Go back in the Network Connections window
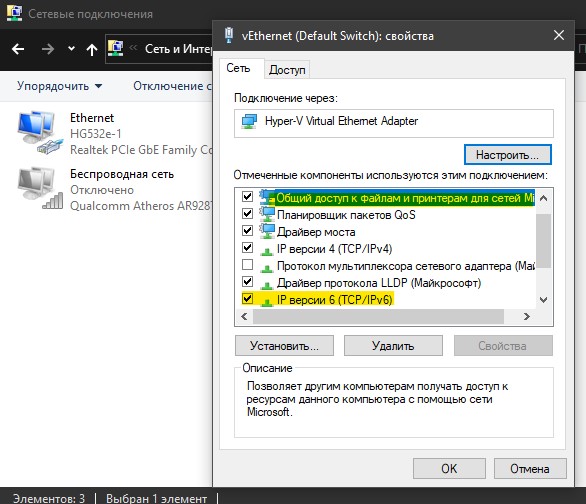586x504 pixels. [x=18, y=49]
